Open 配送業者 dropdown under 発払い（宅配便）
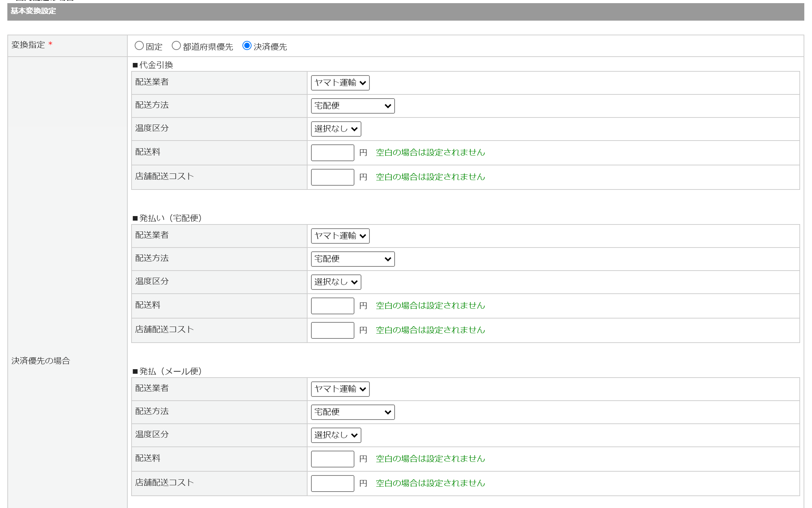This screenshot has height=508, width=812. pos(340,236)
